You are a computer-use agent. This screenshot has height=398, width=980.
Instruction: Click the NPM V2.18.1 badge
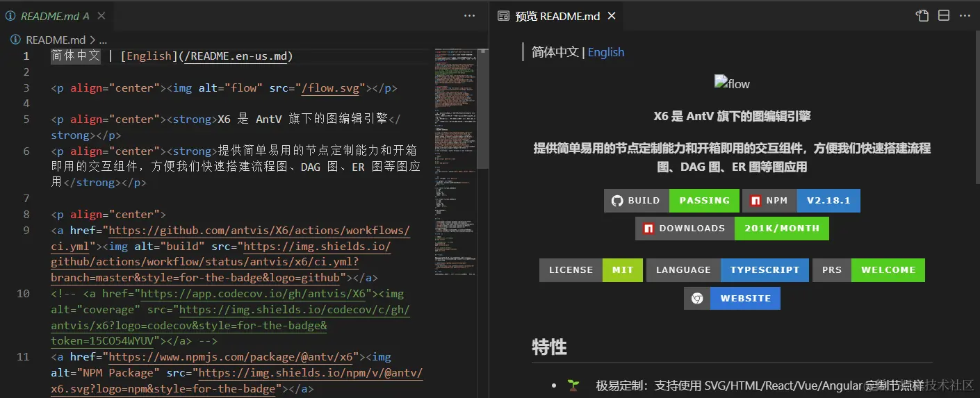click(x=801, y=201)
